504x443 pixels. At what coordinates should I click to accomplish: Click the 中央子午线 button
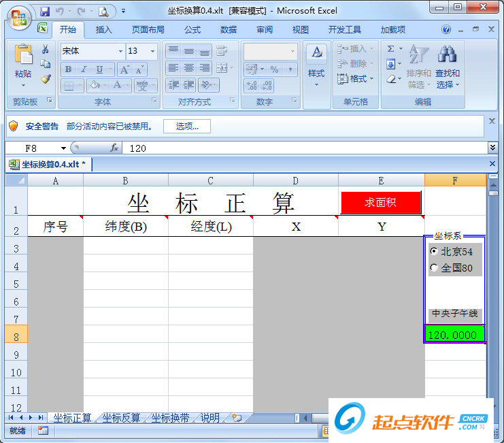click(455, 315)
